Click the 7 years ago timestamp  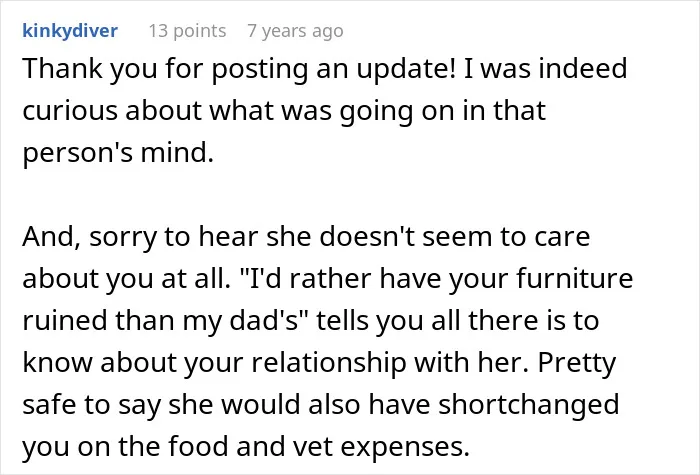tap(296, 31)
